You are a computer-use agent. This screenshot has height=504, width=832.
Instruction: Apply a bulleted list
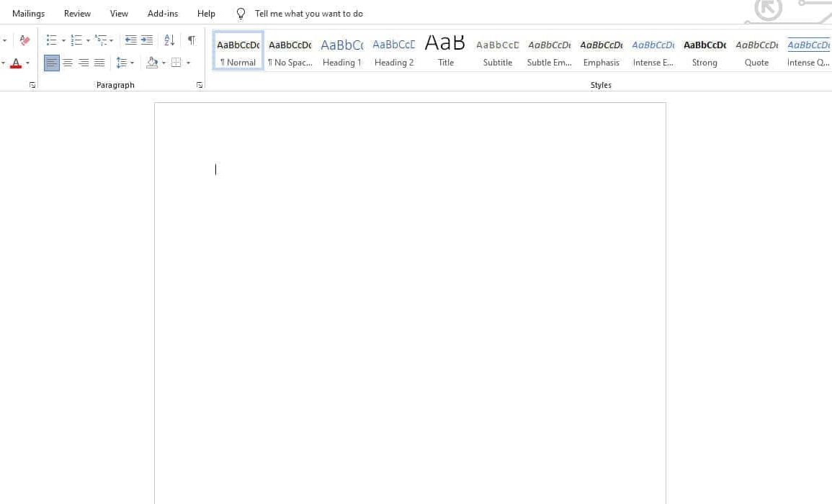51,40
